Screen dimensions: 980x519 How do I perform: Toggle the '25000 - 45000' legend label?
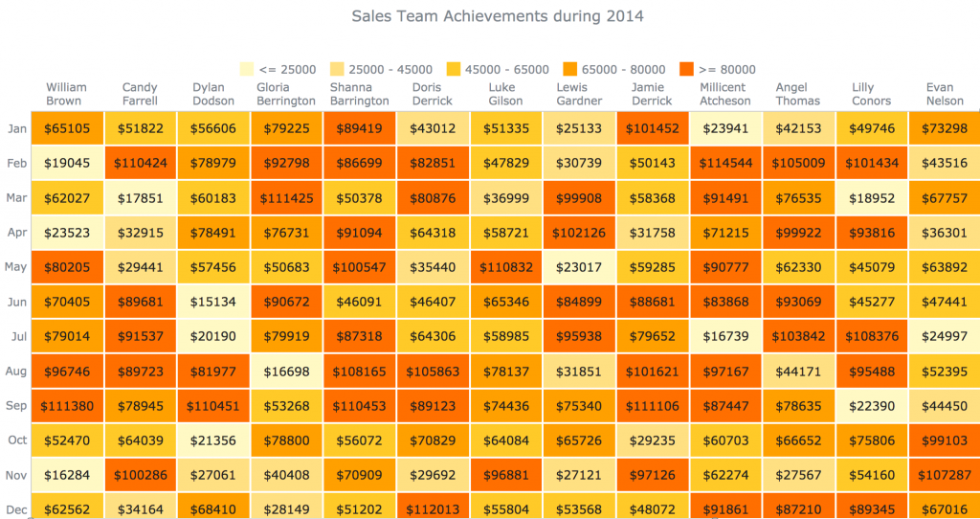(390, 69)
